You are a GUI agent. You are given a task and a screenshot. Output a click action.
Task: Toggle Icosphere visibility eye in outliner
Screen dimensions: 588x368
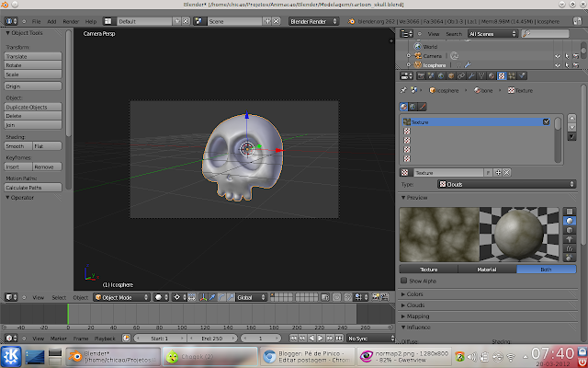pos(558,66)
